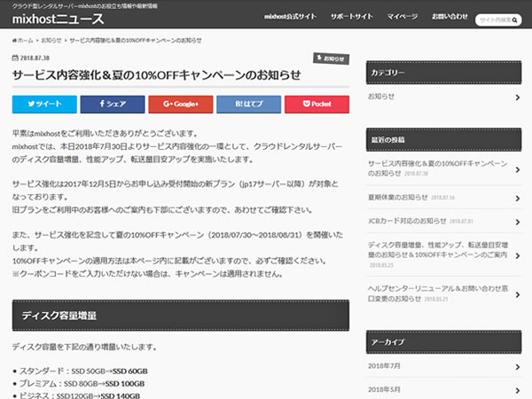Save the article with Pocket button
The image size is (532, 399).
click(317, 104)
